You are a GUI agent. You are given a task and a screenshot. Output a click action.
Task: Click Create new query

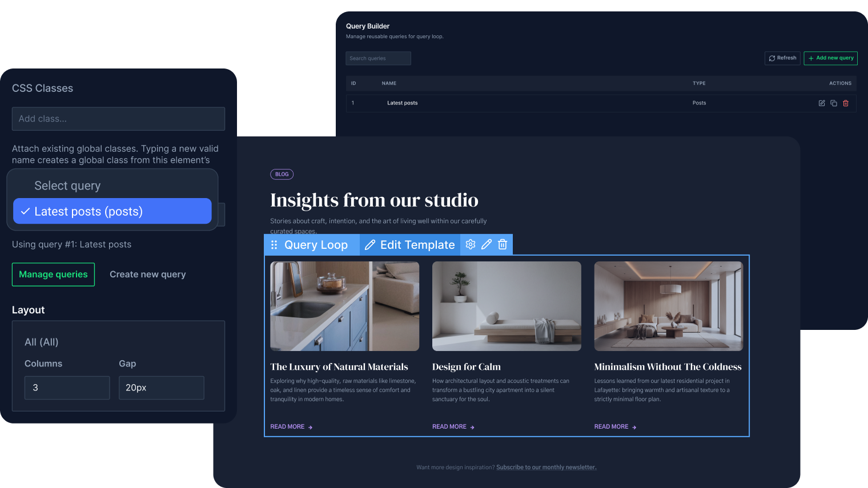[x=148, y=275]
